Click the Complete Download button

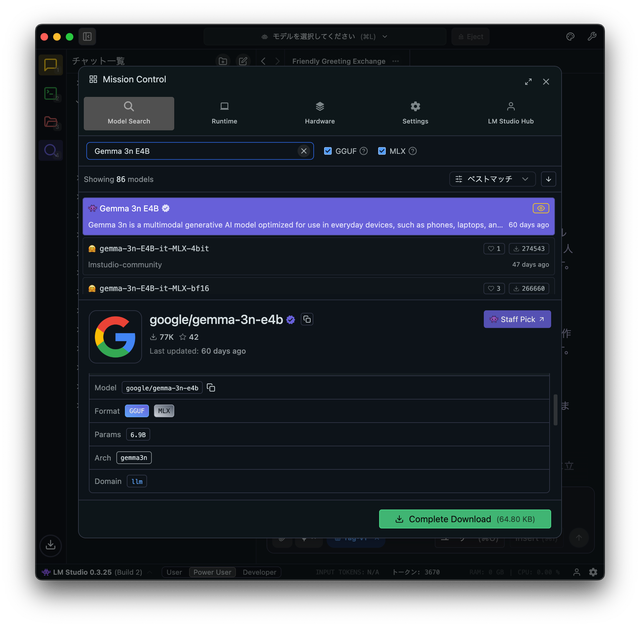pyautogui.click(x=465, y=519)
